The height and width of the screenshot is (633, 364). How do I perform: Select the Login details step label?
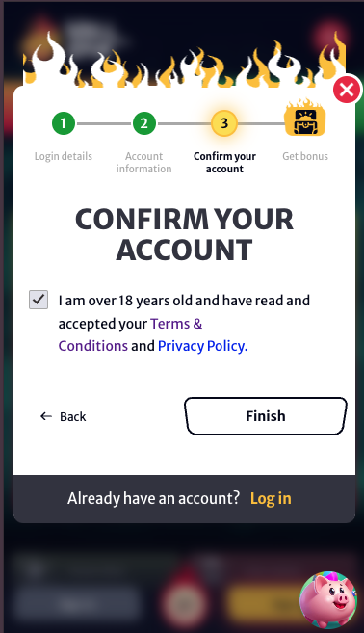click(64, 156)
